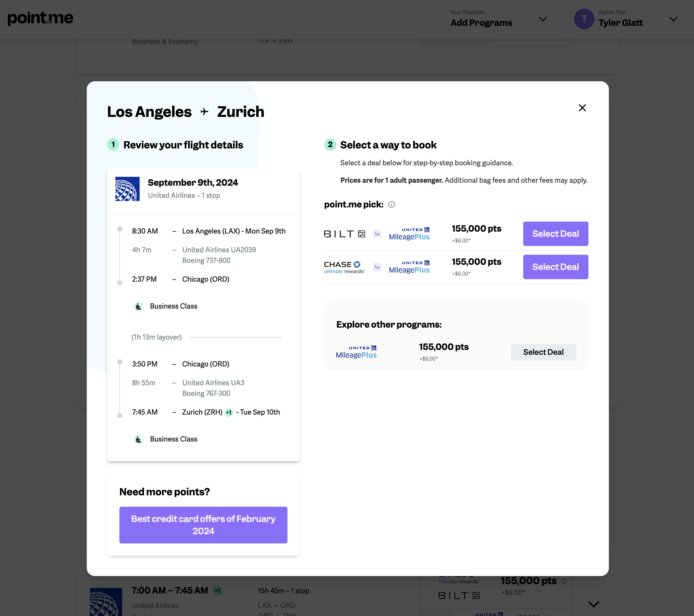Click the seat icon for second Business Class leg
The image size is (694, 616).
point(138,440)
